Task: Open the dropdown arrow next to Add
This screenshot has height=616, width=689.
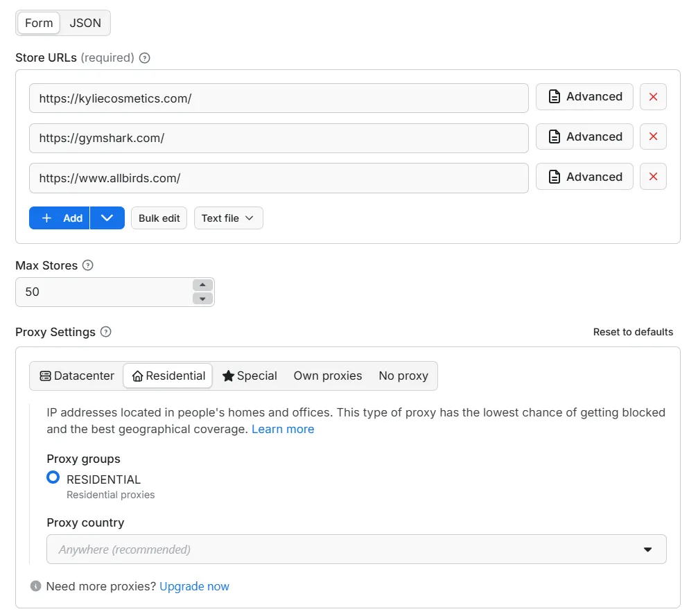Action: click(107, 218)
